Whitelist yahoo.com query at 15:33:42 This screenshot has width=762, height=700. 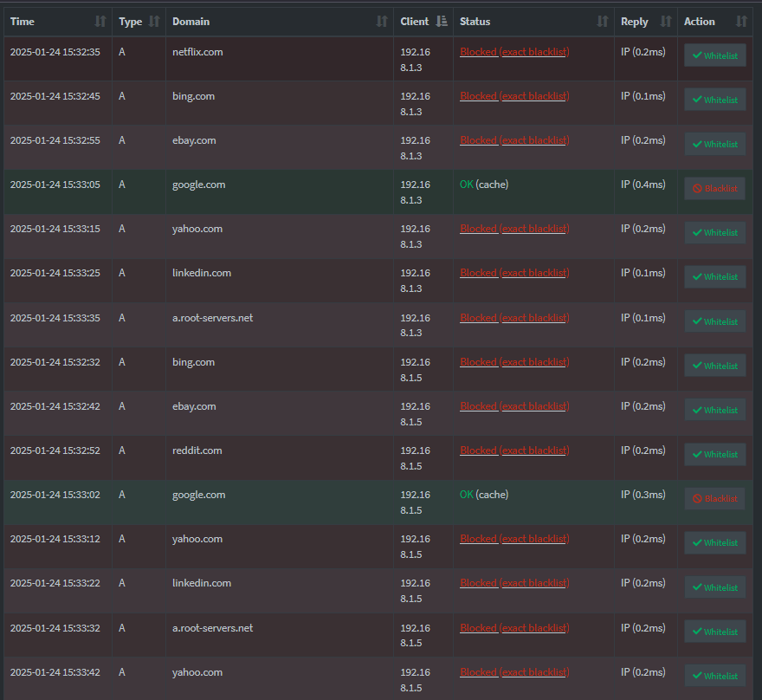[715, 676]
